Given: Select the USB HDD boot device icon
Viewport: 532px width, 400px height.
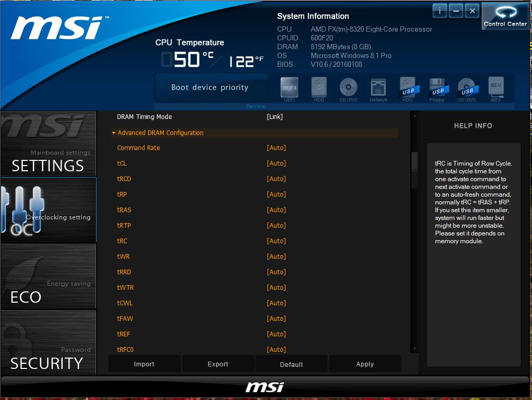Looking at the screenshot, I should (408, 88).
